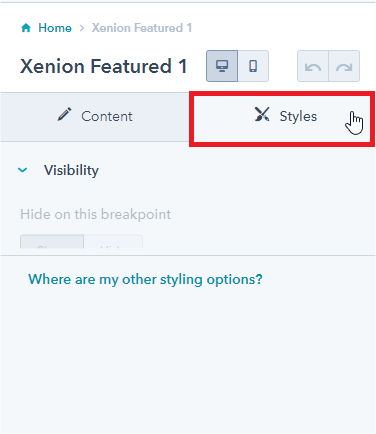Click the Xenion Featured 1 breadcrumb item
Viewport: 376px width, 434px height.
[142, 28]
